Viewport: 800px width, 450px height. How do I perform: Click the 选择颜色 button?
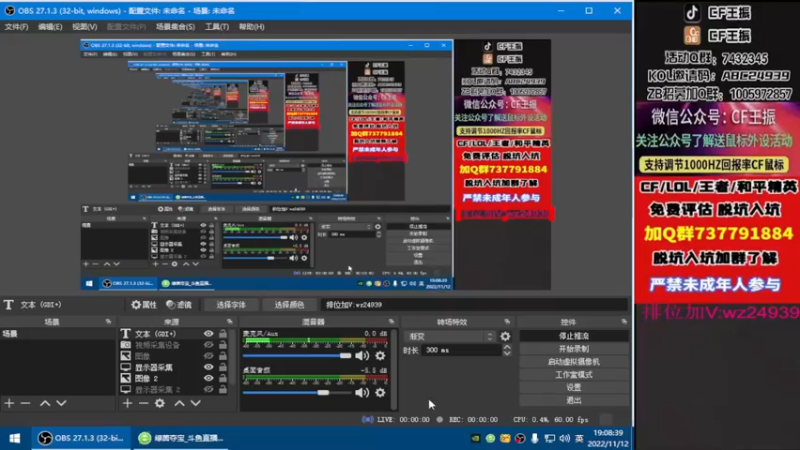point(289,305)
